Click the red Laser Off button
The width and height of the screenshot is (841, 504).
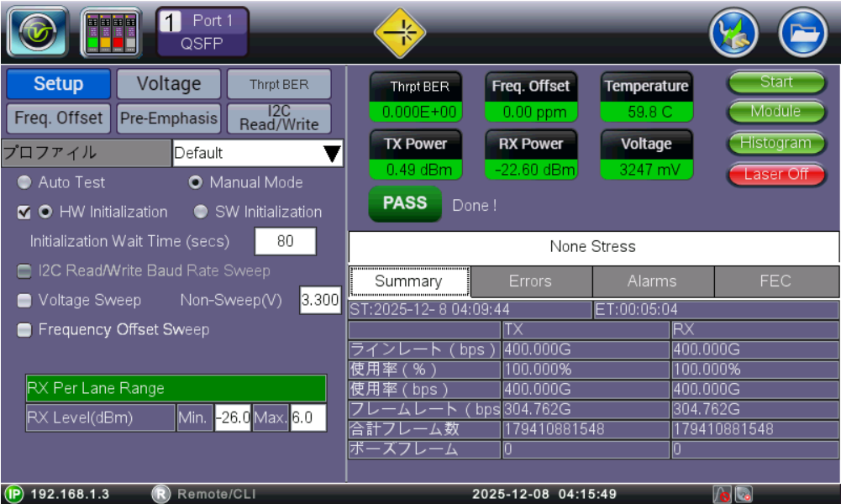(x=775, y=174)
